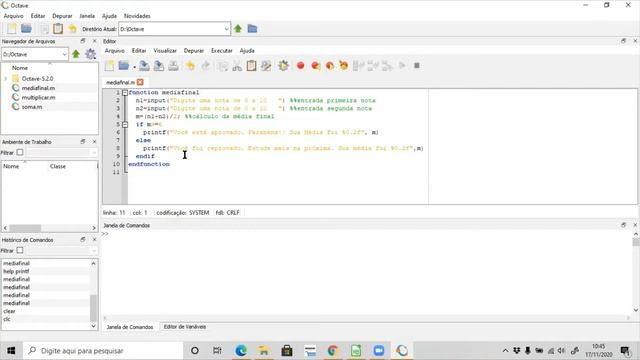Open the main Depurar menu
Viewport: 640px width, 360px height.
(x=62, y=16)
